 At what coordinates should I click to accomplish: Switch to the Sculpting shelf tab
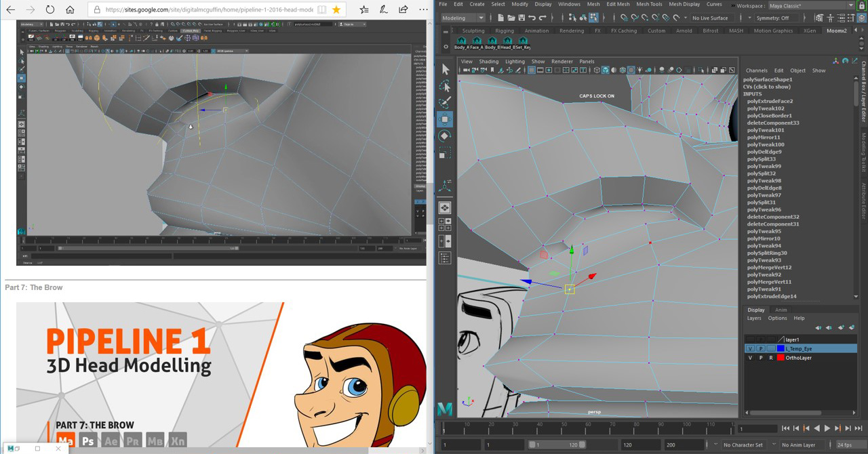473,30
